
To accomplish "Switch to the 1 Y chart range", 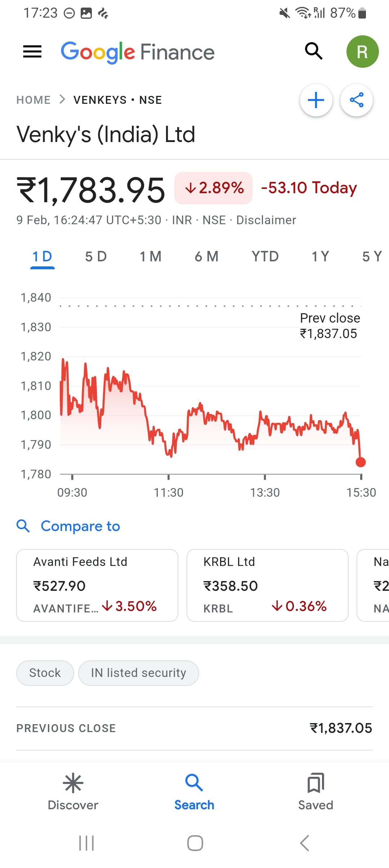I will [x=320, y=257].
